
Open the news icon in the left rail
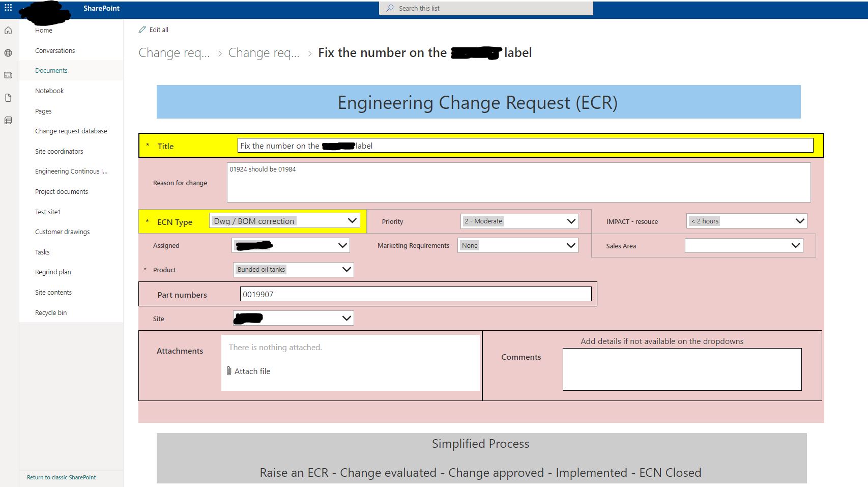pos(8,75)
